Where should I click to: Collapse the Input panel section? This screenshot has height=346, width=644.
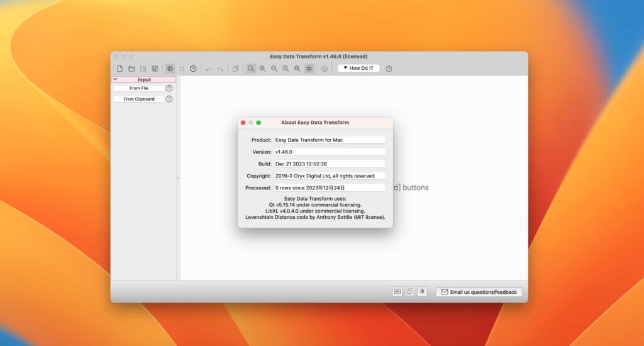[x=116, y=79]
